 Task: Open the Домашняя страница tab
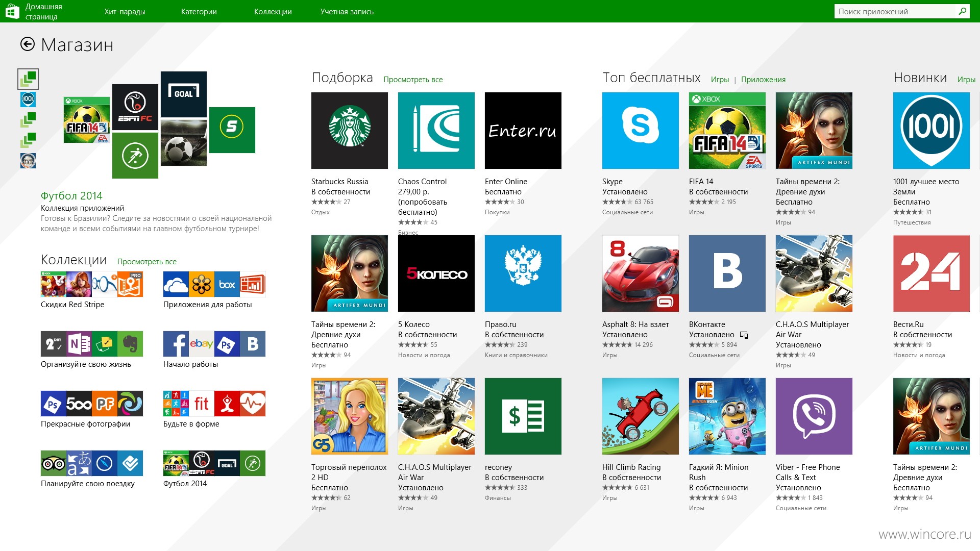point(44,11)
